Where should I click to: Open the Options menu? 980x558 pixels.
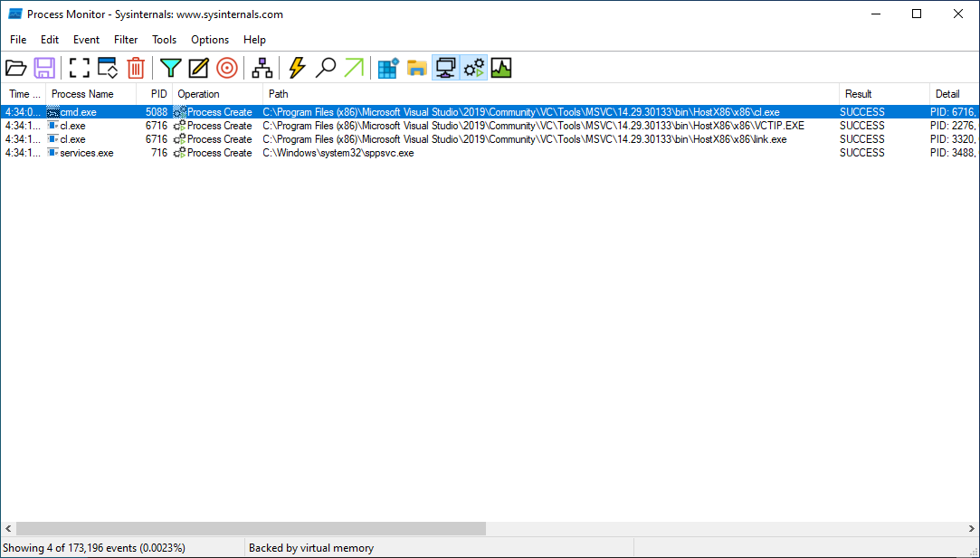210,40
